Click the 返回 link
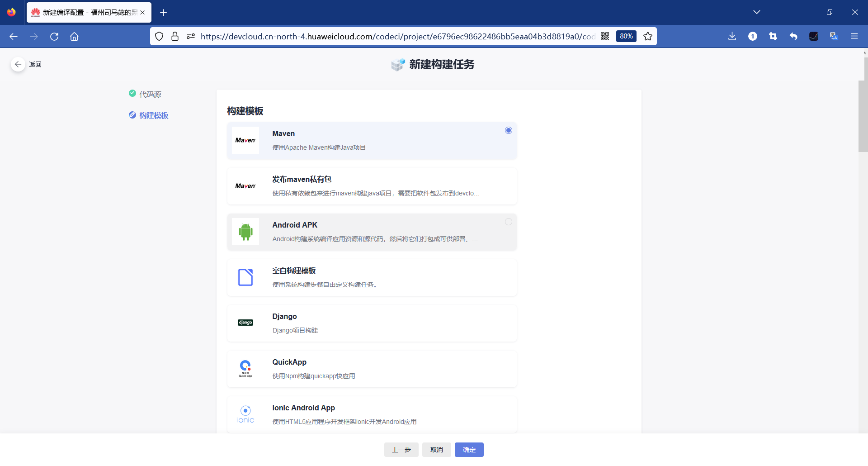 35,64
